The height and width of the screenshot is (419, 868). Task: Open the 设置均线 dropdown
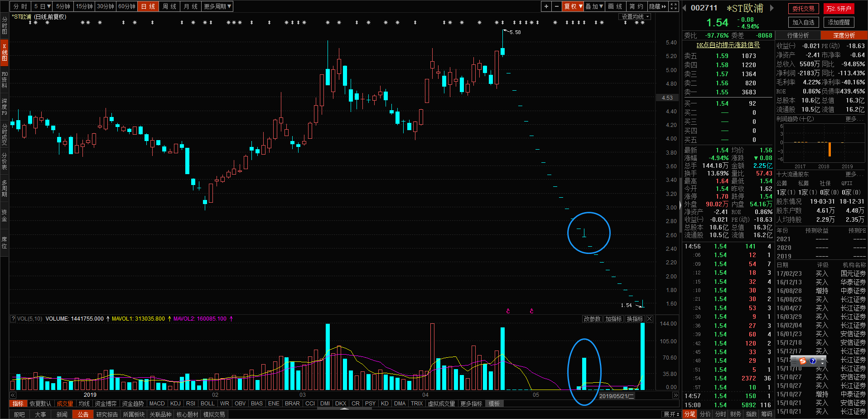[x=635, y=17]
